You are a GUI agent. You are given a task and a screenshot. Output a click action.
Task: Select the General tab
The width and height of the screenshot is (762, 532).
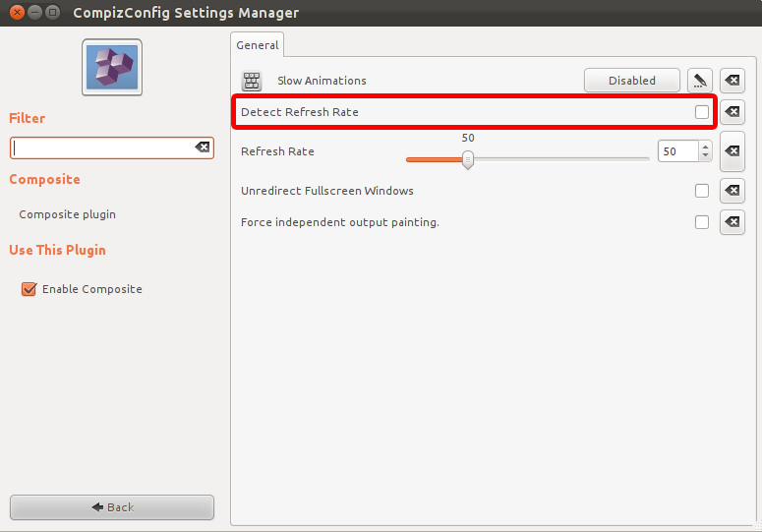pos(257,45)
